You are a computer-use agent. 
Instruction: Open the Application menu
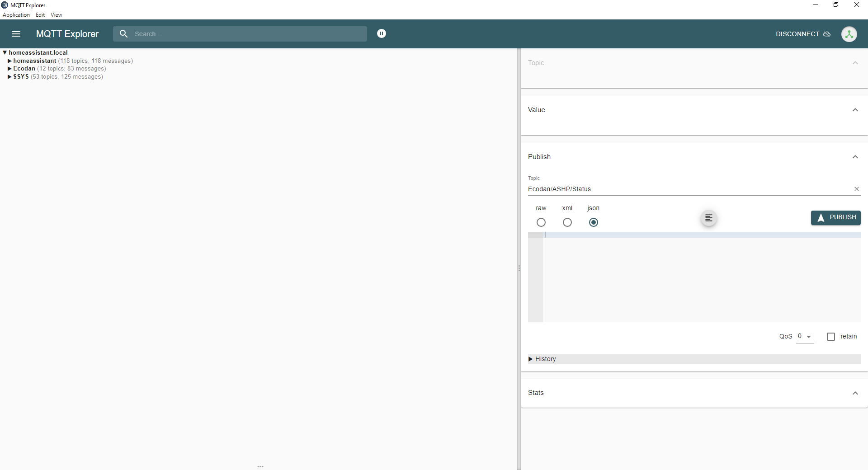point(16,15)
